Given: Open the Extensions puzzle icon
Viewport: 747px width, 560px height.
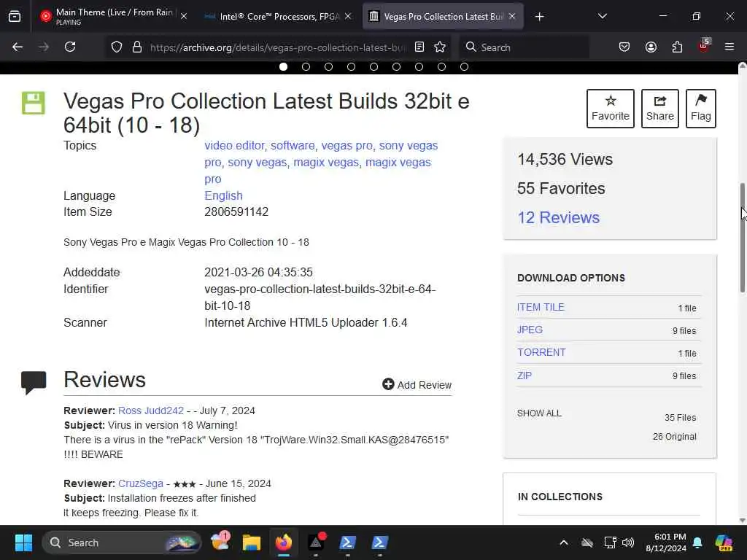Looking at the screenshot, I should 677,47.
